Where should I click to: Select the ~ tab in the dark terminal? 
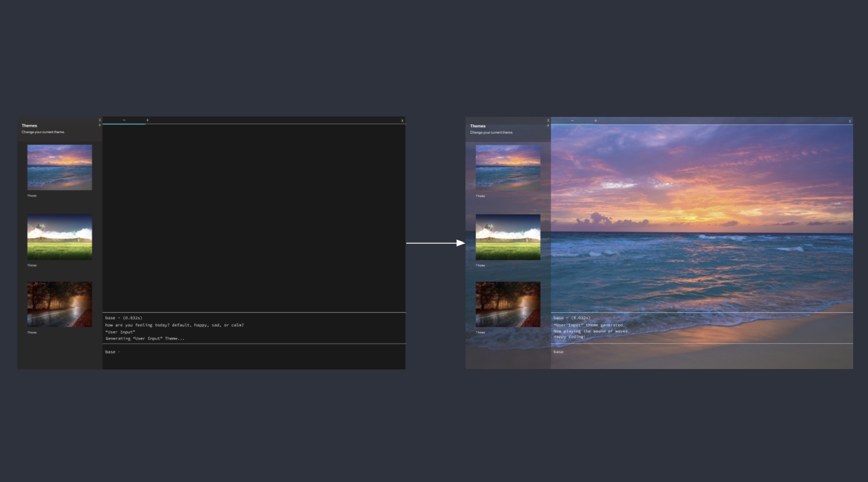click(124, 120)
